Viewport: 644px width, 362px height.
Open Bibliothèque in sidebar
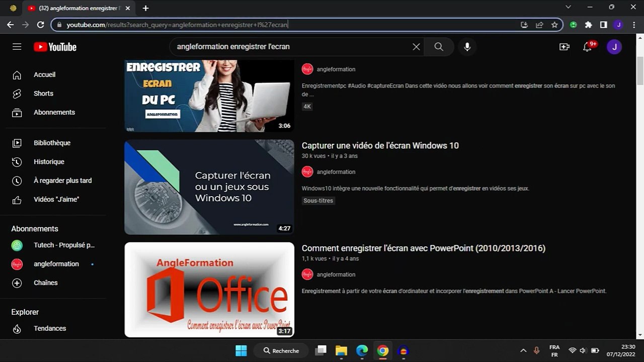tap(53, 143)
